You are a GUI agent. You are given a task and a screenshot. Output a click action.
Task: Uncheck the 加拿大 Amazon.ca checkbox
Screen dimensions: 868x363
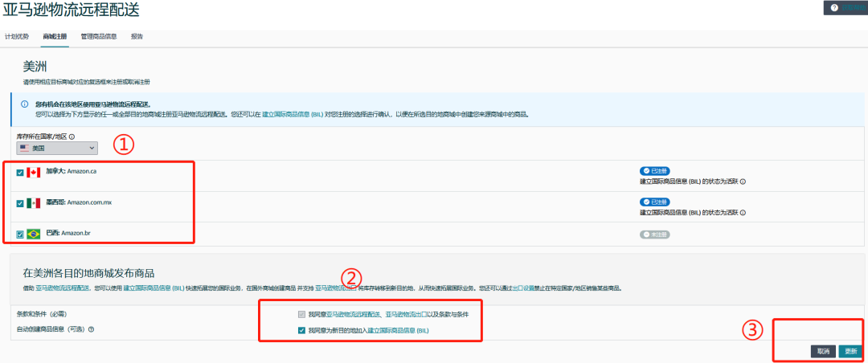(x=20, y=173)
